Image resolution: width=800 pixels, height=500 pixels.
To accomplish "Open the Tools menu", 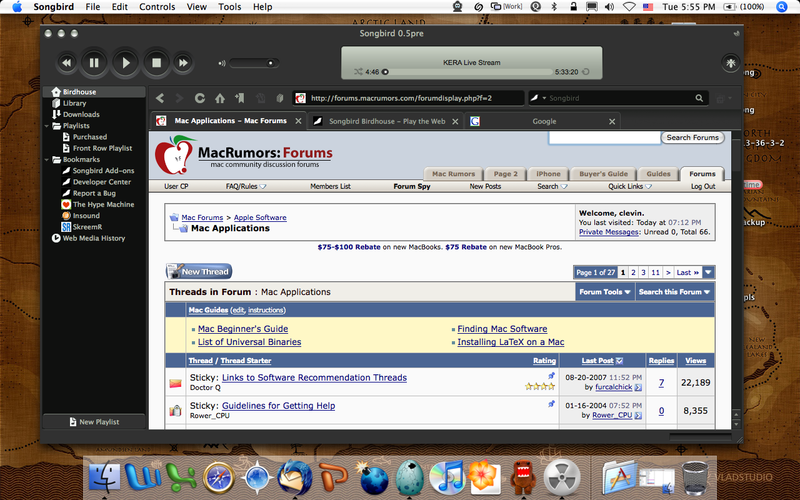I will (x=230, y=7).
